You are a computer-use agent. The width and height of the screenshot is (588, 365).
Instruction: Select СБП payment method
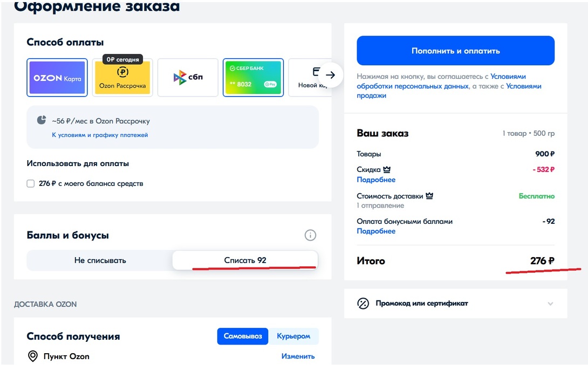tap(188, 78)
